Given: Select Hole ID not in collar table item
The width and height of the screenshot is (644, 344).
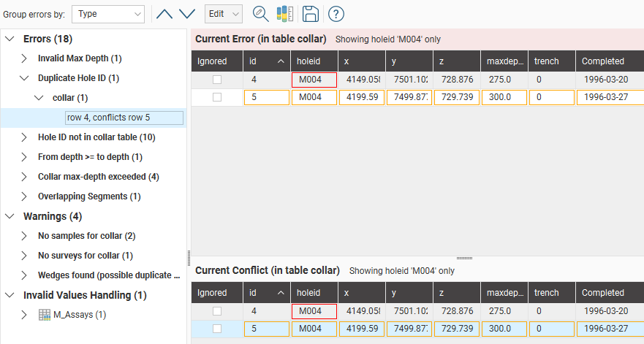Looking at the screenshot, I should click(96, 137).
